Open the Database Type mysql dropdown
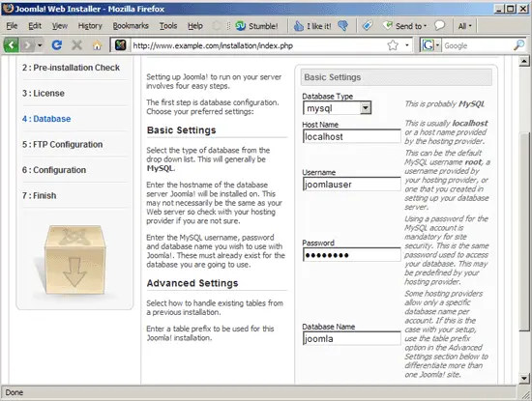This screenshot has height=401, width=532. [337, 108]
